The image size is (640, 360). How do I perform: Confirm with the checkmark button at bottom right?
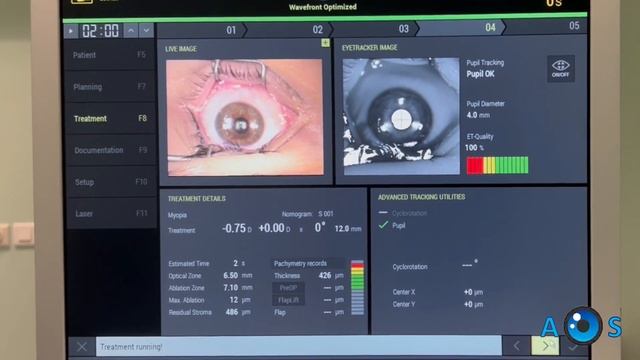click(x=573, y=347)
